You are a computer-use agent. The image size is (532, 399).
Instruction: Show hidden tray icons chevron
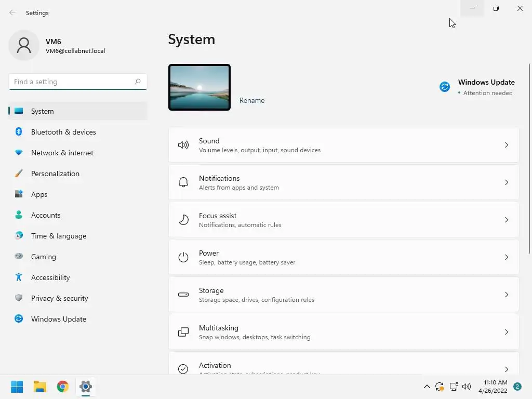427,387
